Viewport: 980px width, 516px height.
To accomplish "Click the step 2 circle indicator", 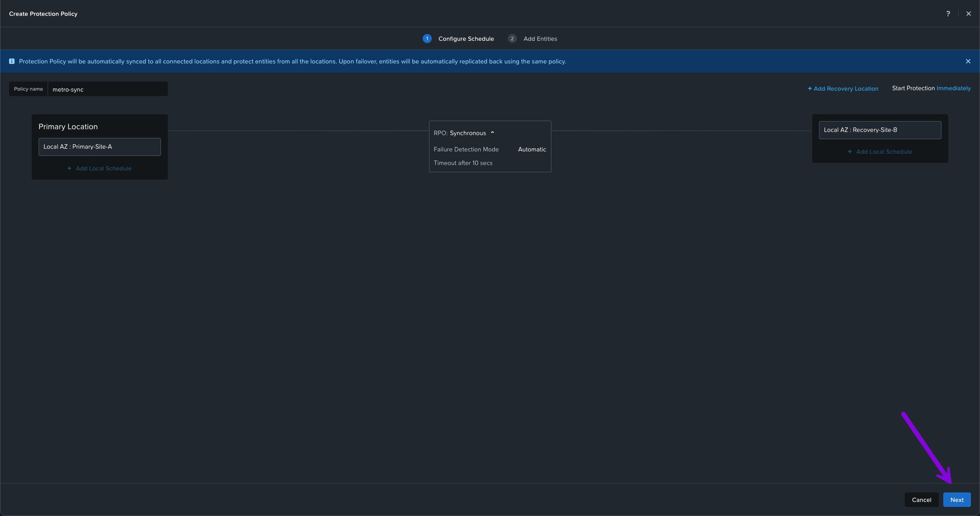I will click(x=512, y=39).
